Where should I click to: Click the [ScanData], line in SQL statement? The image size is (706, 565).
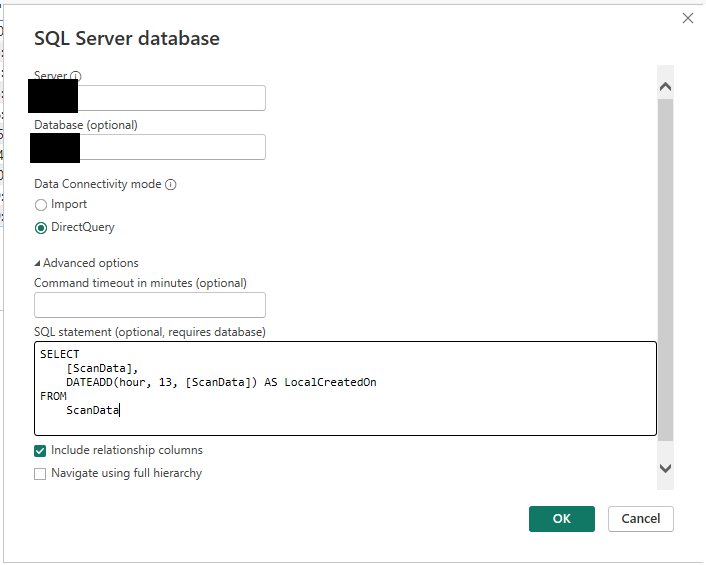click(102, 368)
